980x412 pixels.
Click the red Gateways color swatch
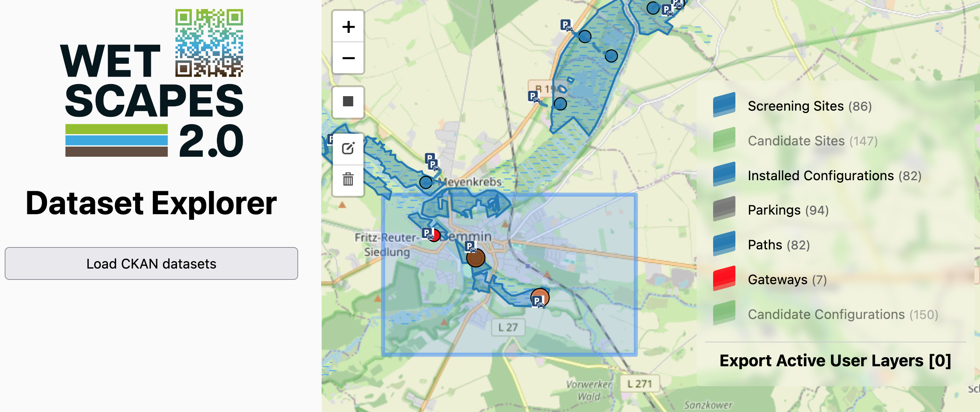coord(724,279)
